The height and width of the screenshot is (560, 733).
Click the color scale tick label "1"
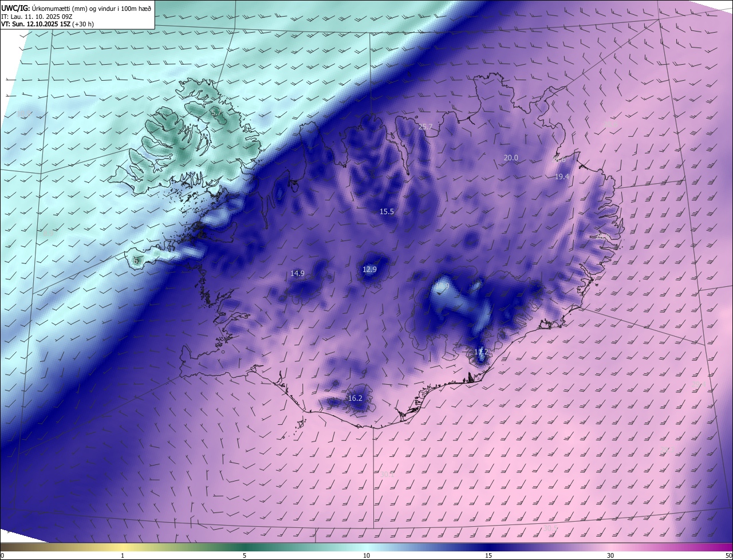tap(123, 555)
